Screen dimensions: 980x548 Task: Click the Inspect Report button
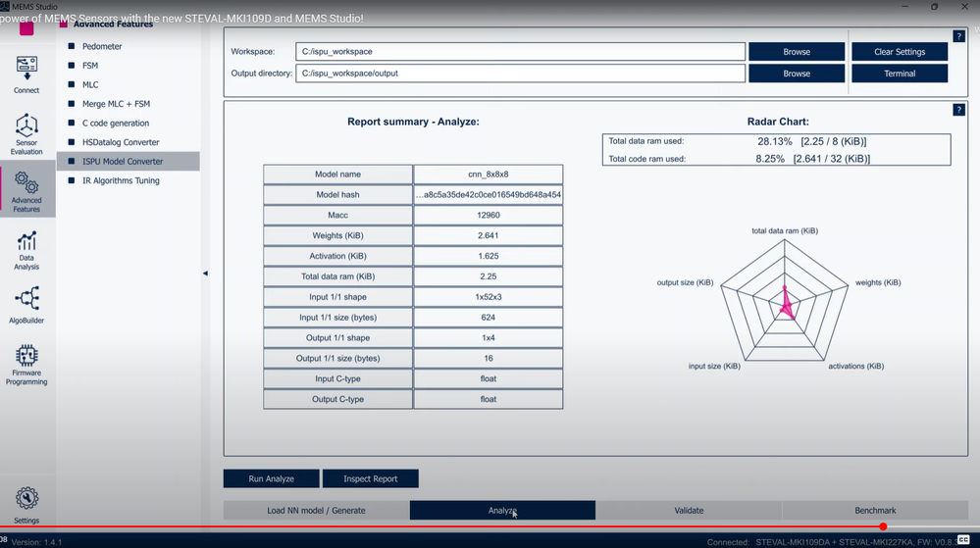pos(371,478)
